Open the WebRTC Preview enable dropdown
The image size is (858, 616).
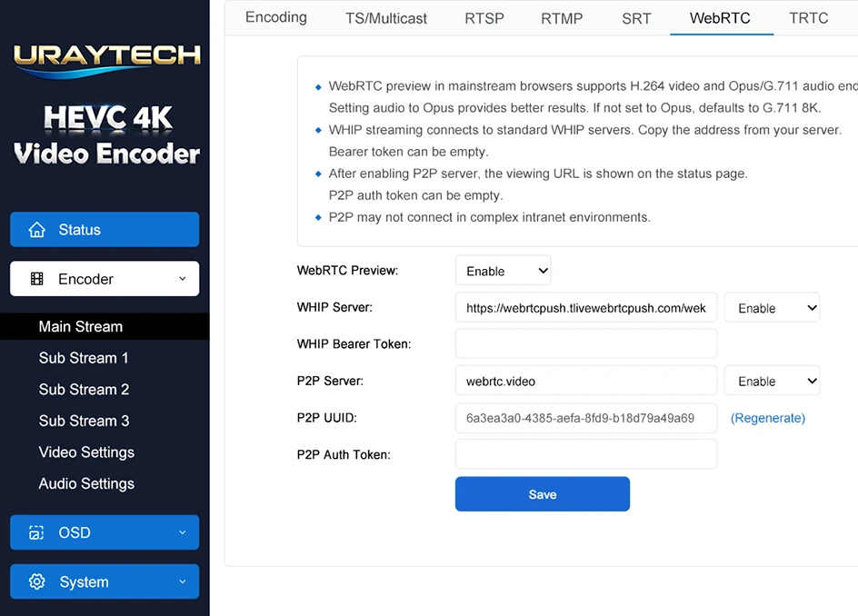pos(503,271)
